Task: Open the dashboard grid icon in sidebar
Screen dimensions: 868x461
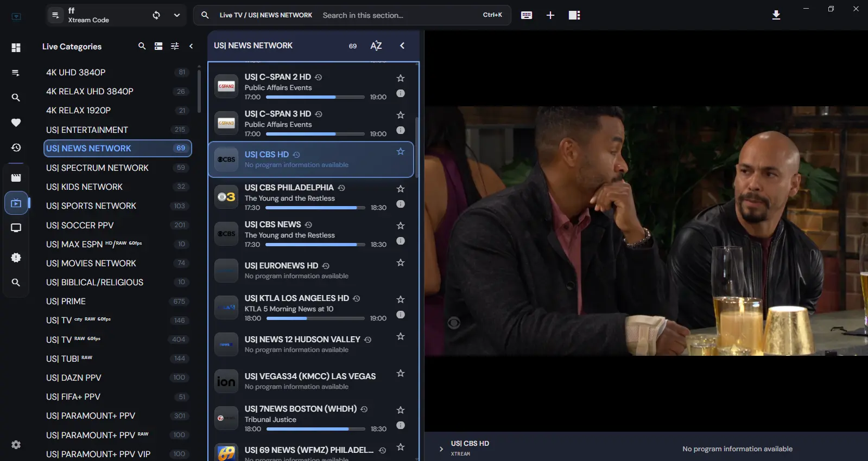Action: (16, 48)
